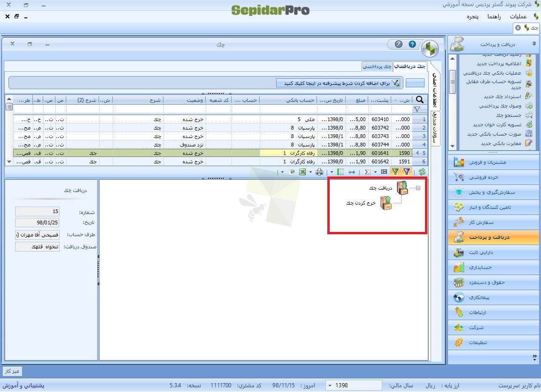Open the پنجره menu

(473, 16)
